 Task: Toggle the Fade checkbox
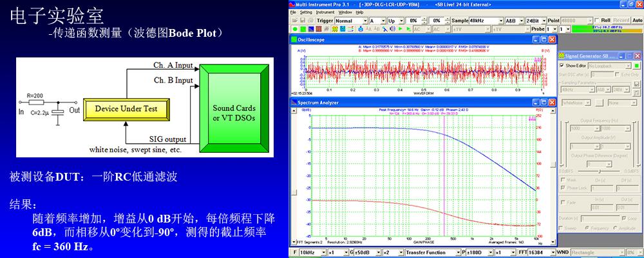coord(563,203)
